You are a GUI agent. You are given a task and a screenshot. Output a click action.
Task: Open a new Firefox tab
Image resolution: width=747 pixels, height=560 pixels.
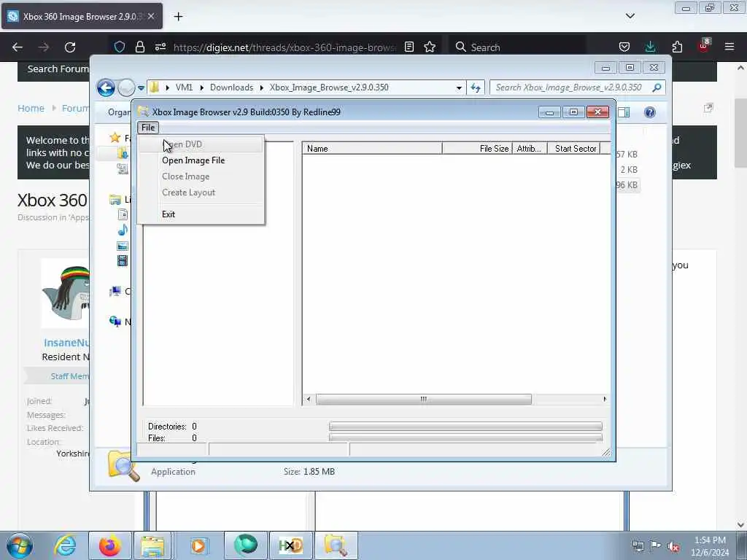pyautogui.click(x=178, y=17)
